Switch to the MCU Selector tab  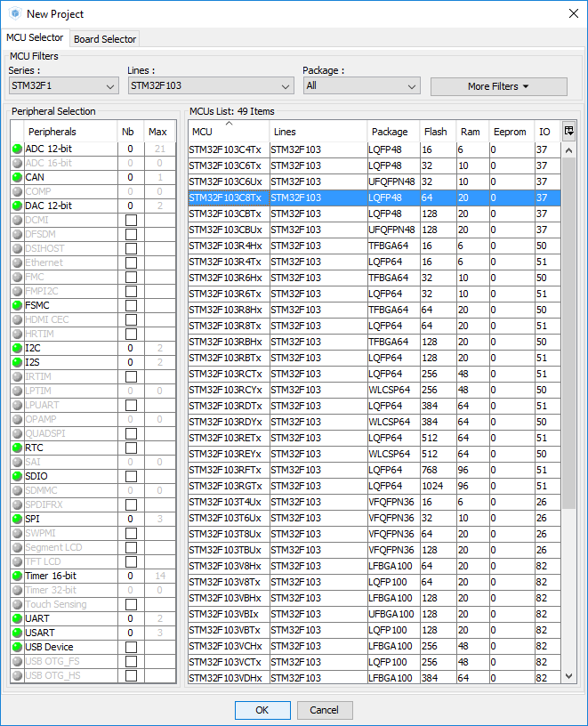(x=35, y=37)
